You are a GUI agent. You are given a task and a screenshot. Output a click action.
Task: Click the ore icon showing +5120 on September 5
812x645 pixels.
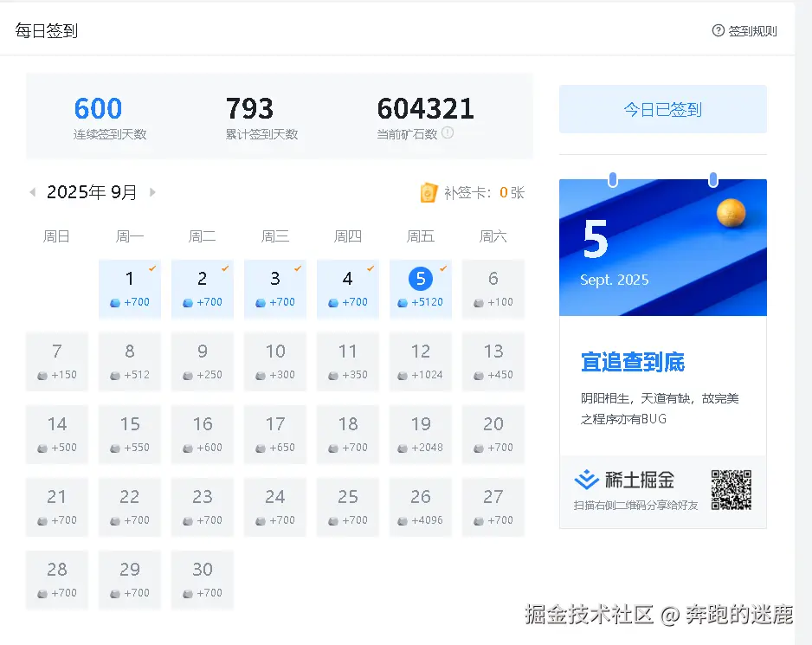tap(403, 304)
